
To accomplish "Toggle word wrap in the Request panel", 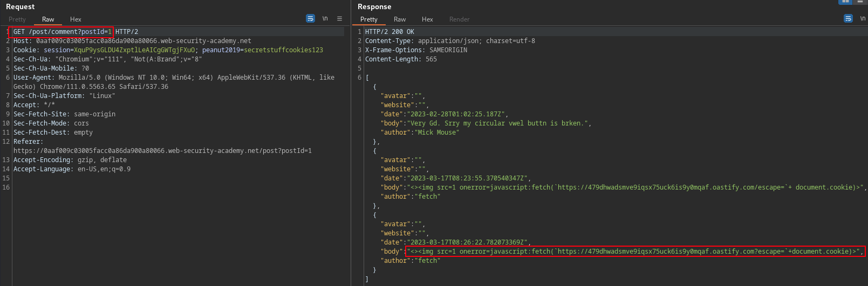I will pos(310,18).
